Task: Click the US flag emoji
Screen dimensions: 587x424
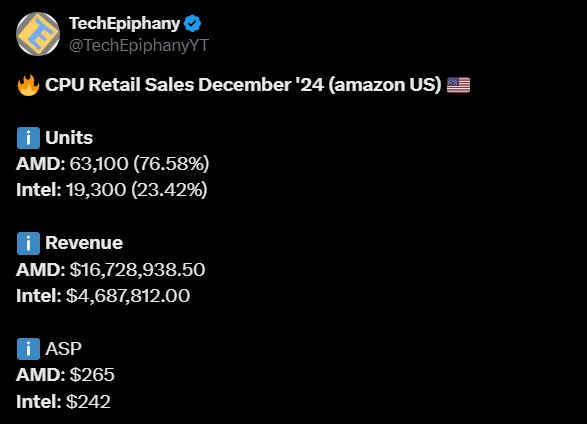Action: pos(459,85)
